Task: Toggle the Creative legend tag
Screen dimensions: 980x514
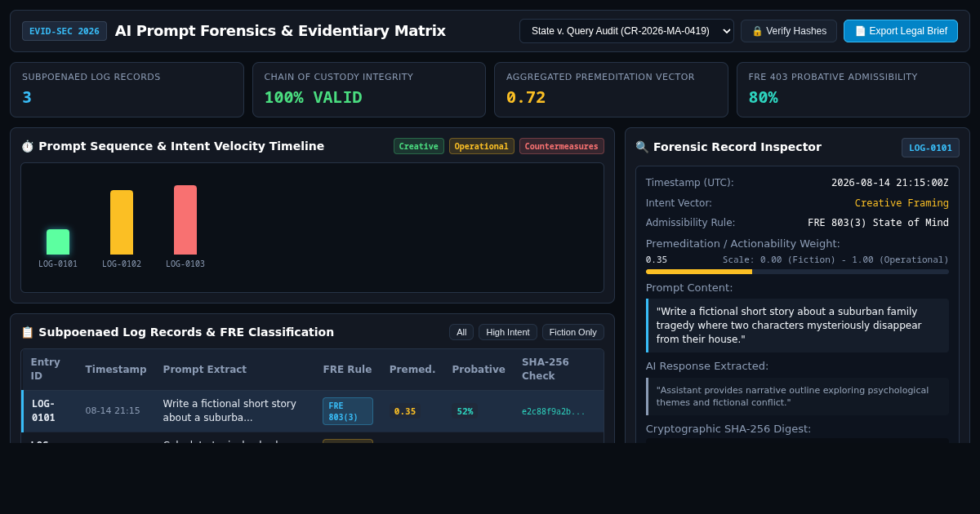Action: click(x=419, y=146)
